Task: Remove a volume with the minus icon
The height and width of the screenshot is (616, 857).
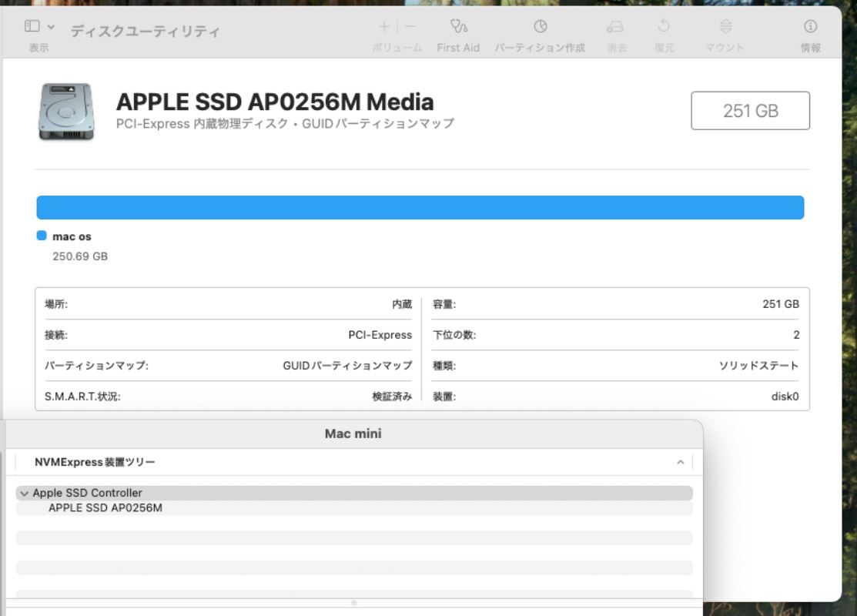Action: coord(410,27)
